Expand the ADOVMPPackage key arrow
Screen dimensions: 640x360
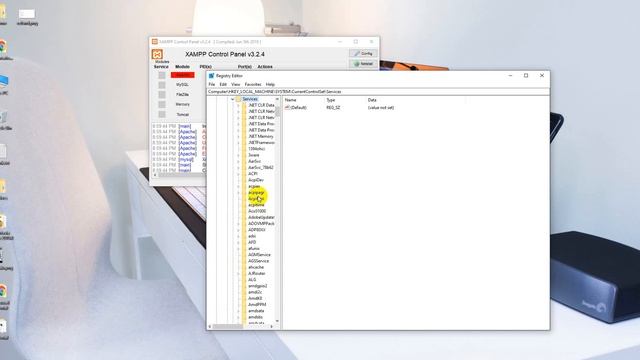[239, 224]
